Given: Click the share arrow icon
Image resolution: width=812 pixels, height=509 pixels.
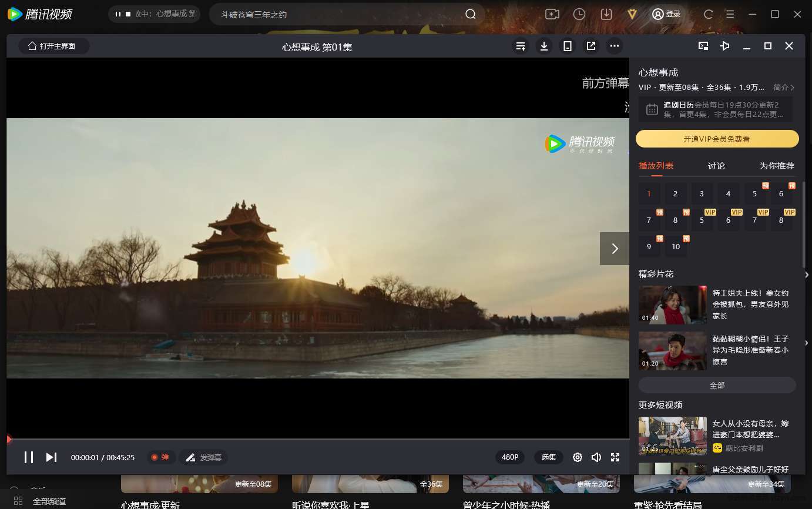Looking at the screenshot, I should tap(591, 46).
